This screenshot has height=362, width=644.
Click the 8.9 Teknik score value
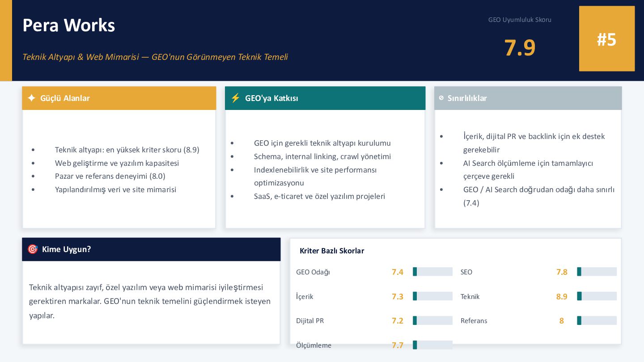(562, 296)
